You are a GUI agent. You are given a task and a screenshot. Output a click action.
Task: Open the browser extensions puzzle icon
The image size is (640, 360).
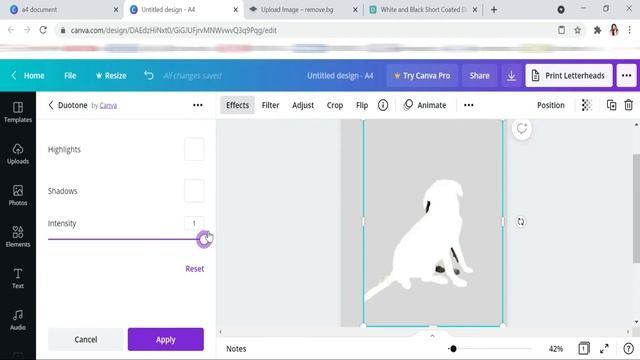click(597, 30)
